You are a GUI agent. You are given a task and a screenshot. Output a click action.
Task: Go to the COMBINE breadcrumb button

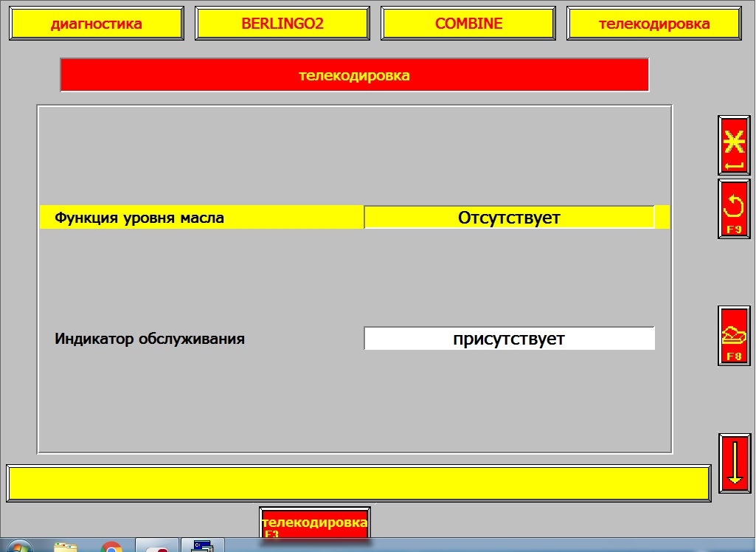[x=468, y=23]
